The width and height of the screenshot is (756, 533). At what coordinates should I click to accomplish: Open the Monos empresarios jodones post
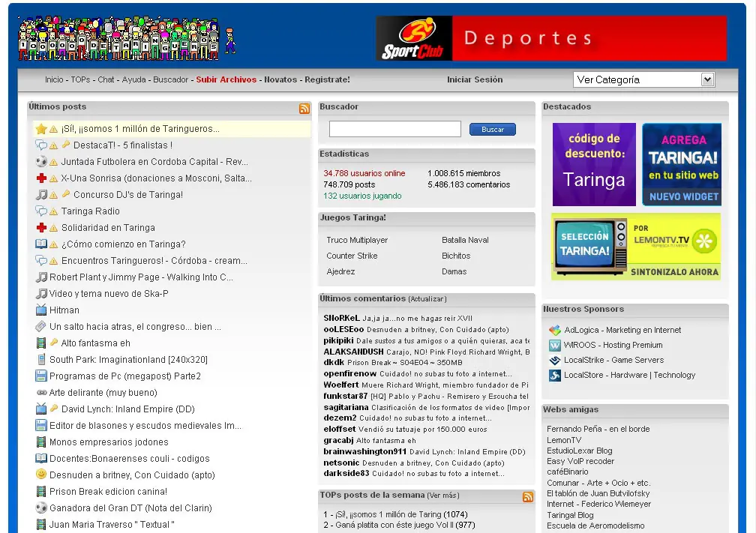click(x=109, y=442)
